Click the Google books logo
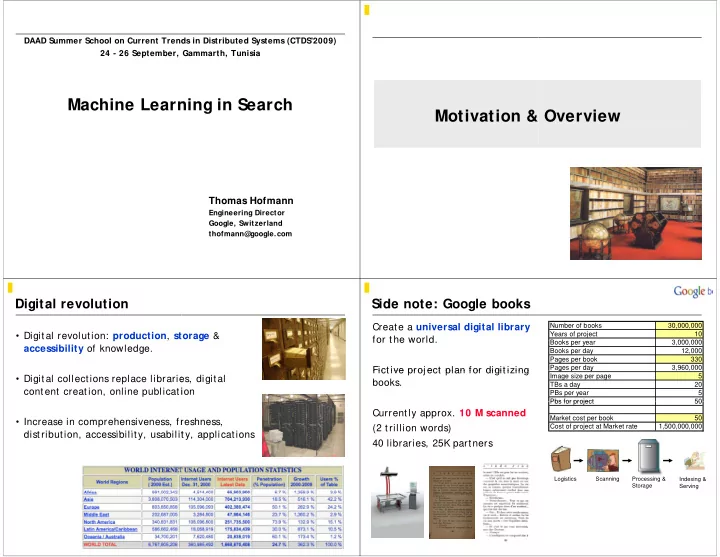720x557 pixels. (x=693, y=291)
